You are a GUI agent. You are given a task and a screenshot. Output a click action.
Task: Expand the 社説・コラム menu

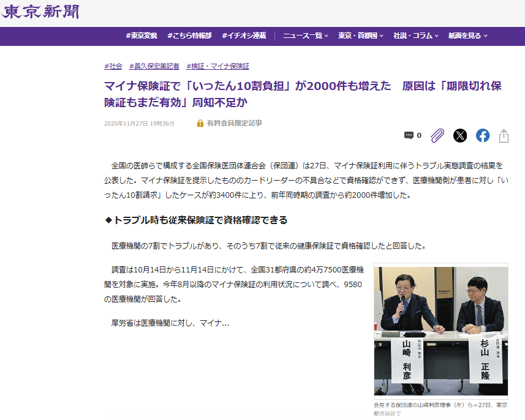pyautogui.click(x=416, y=36)
